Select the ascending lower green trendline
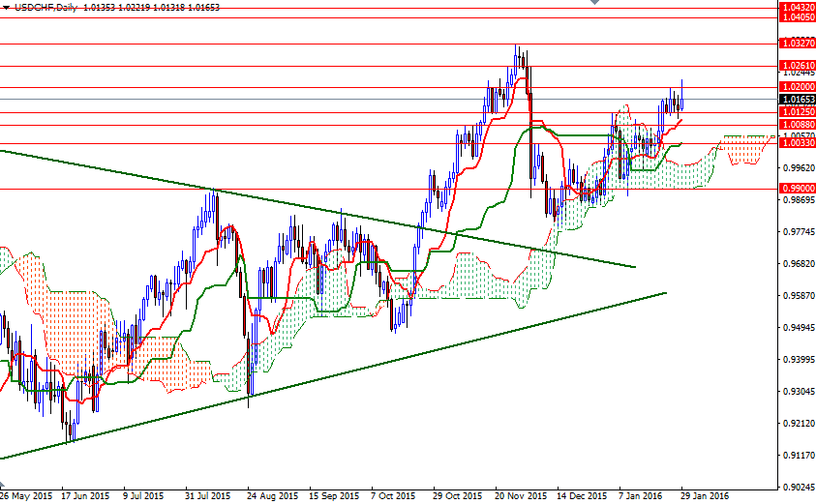 point(333,375)
